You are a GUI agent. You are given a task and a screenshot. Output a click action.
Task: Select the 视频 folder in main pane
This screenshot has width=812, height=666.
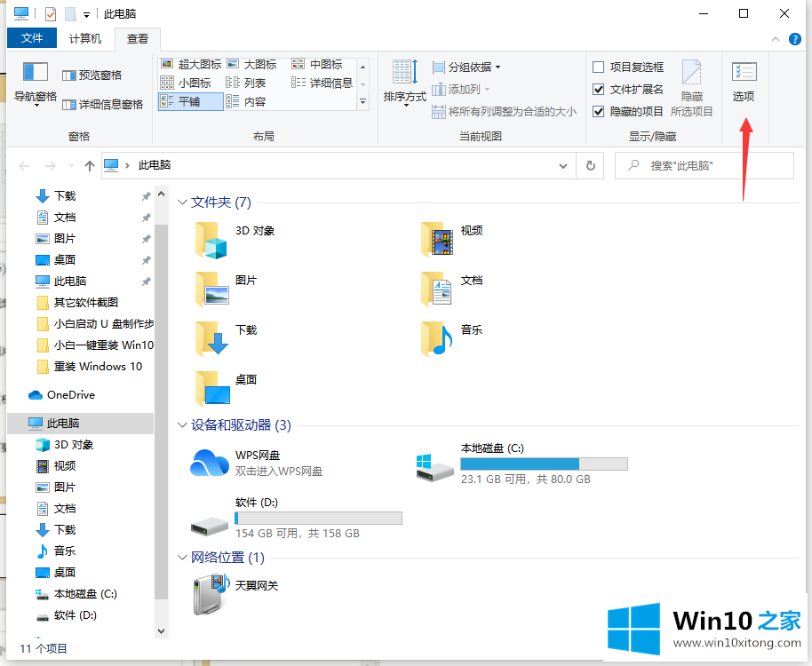(453, 239)
